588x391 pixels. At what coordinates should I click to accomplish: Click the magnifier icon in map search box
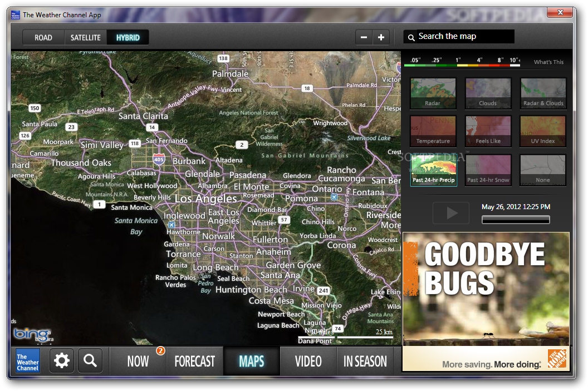(411, 37)
